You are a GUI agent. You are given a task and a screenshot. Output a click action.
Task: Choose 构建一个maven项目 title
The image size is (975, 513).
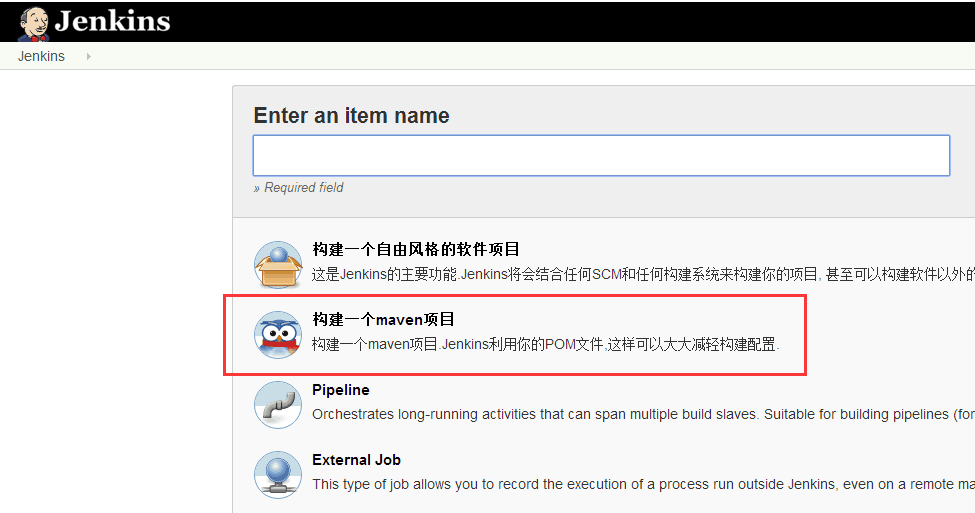[383, 320]
